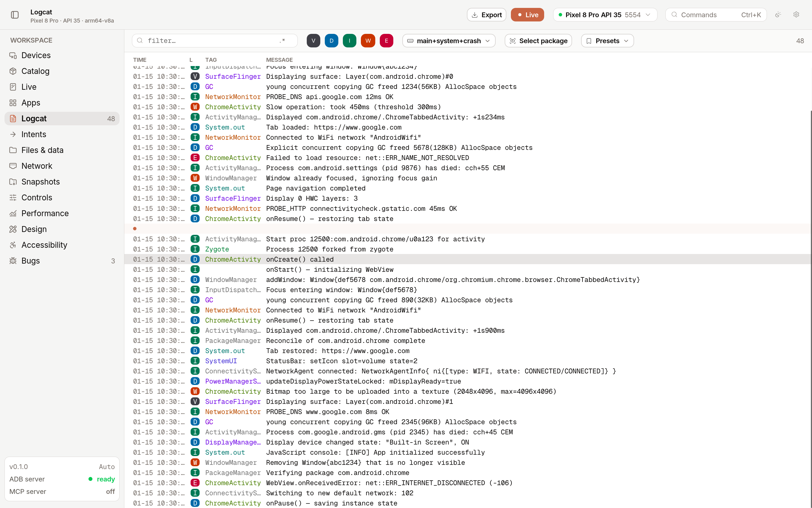Go to the Live sidebar page
The image size is (812, 508).
[x=62, y=87]
